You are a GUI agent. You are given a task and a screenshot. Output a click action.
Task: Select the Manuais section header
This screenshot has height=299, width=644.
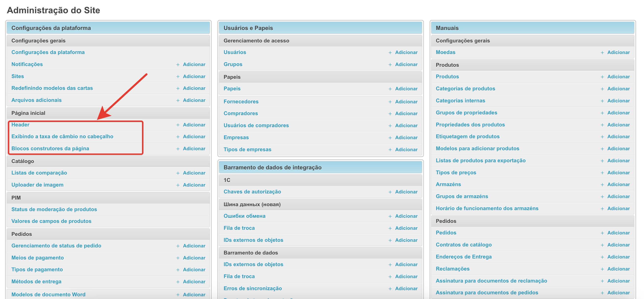point(447,28)
